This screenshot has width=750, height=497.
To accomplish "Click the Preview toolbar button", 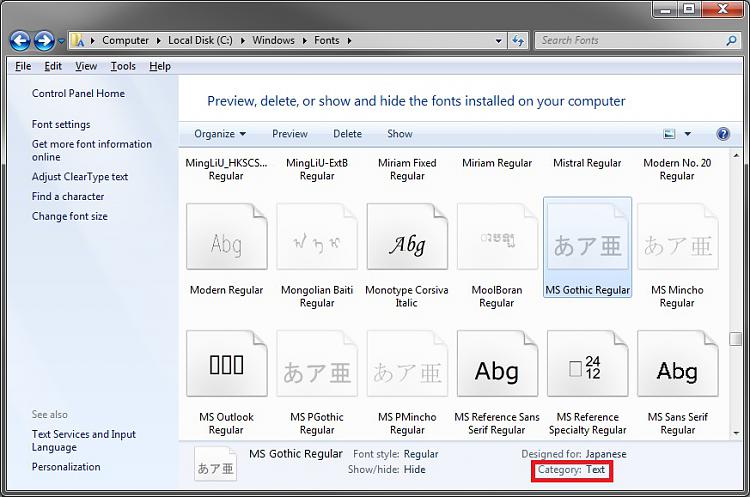I will tap(290, 134).
